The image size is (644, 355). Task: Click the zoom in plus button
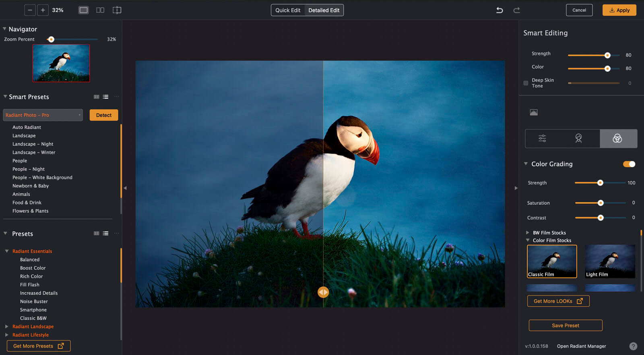[x=43, y=10]
